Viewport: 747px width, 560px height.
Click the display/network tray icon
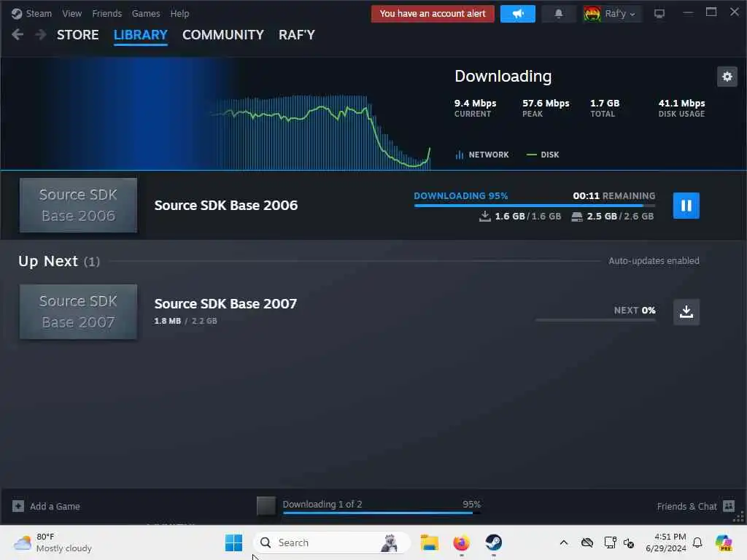coord(610,542)
